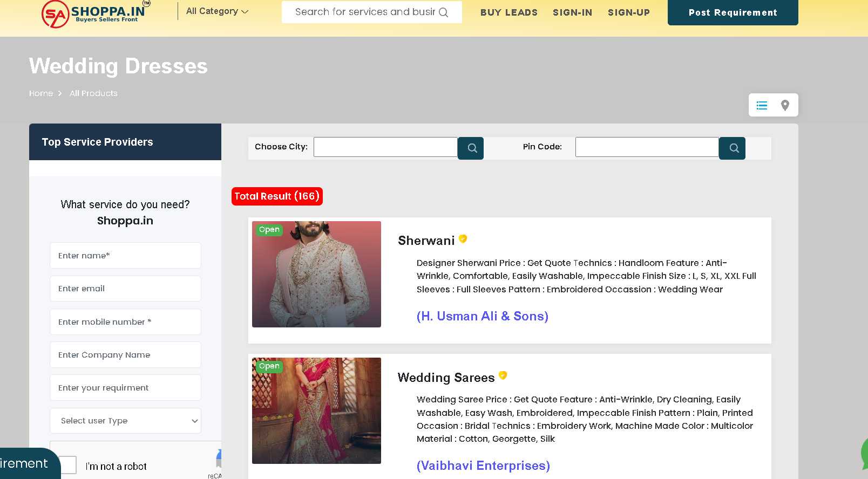Image resolution: width=868 pixels, height=479 pixels.
Task: Open the BUY LEADS menu item
Action: tap(508, 12)
